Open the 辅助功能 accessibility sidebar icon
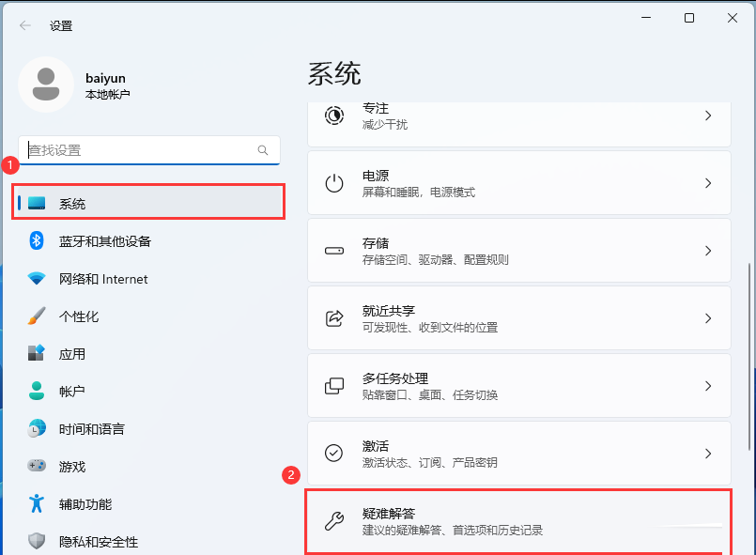This screenshot has height=555, width=756. coord(35,504)
